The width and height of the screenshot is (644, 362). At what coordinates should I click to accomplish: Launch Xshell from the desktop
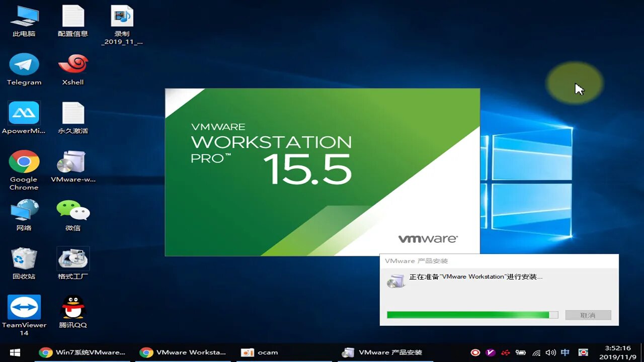point(73,69)
